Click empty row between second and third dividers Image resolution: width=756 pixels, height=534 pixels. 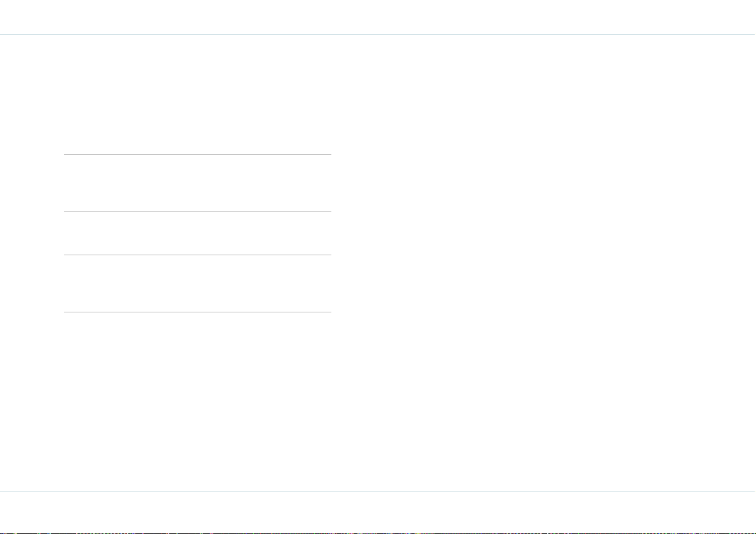197,234
